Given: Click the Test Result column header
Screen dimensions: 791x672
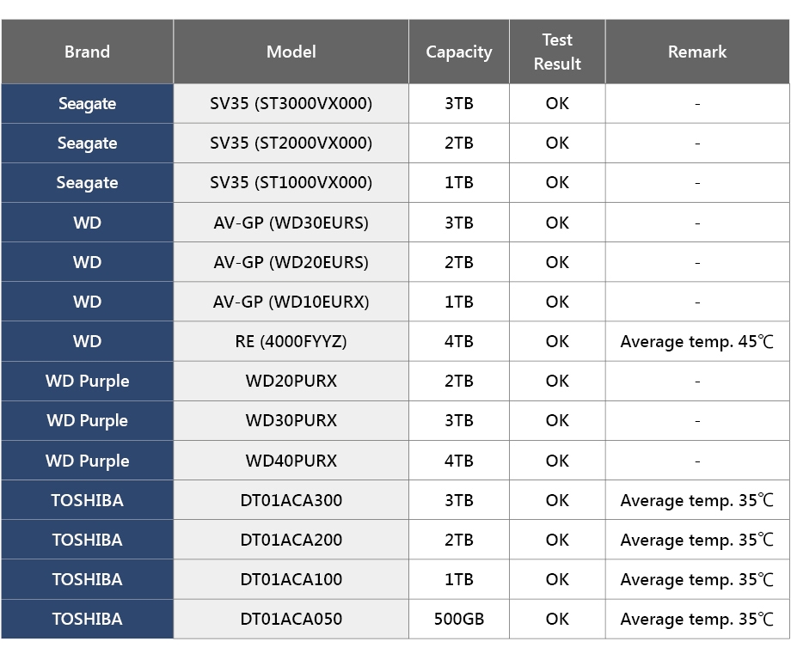Looking at the screenshot, I should tap(557, 52).
